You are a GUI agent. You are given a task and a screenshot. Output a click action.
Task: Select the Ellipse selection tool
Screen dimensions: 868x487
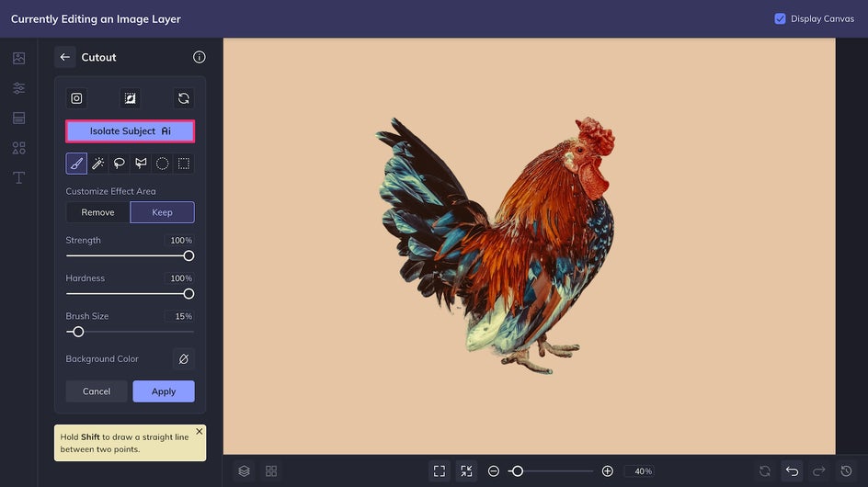tap(162, 164)
